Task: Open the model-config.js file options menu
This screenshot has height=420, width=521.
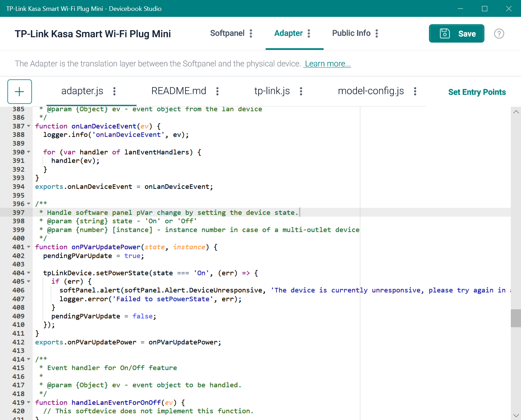Action: tap(415, 91)
